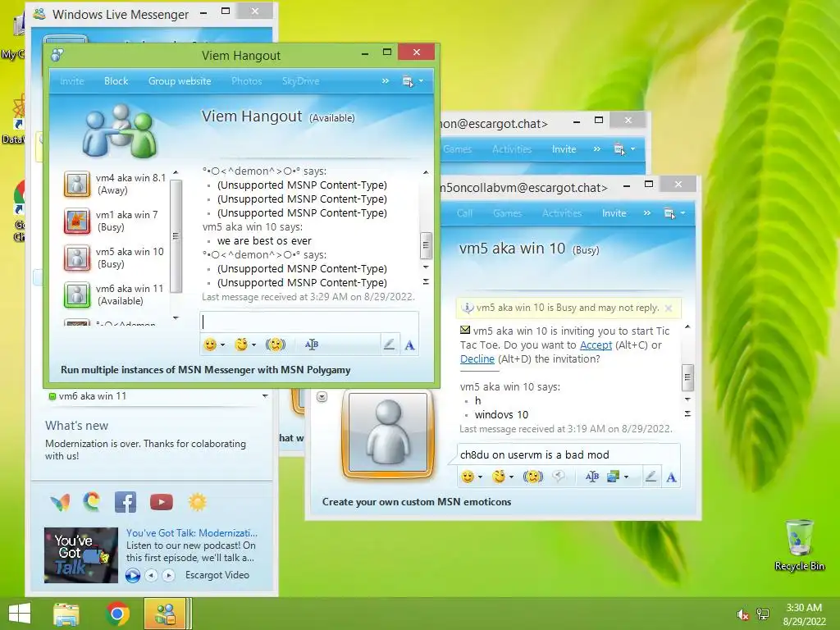This screenshot has height=630, width=840.
Task: Click Create your own custom MSN emoticons
Action: click(x=417, y=502)
